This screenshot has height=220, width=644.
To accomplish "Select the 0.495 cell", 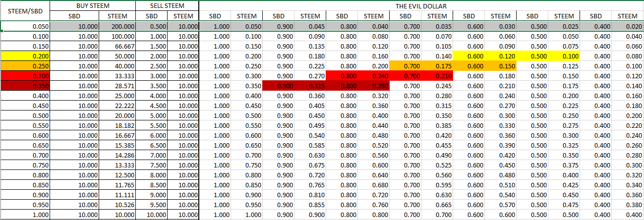I will point(310,125).
